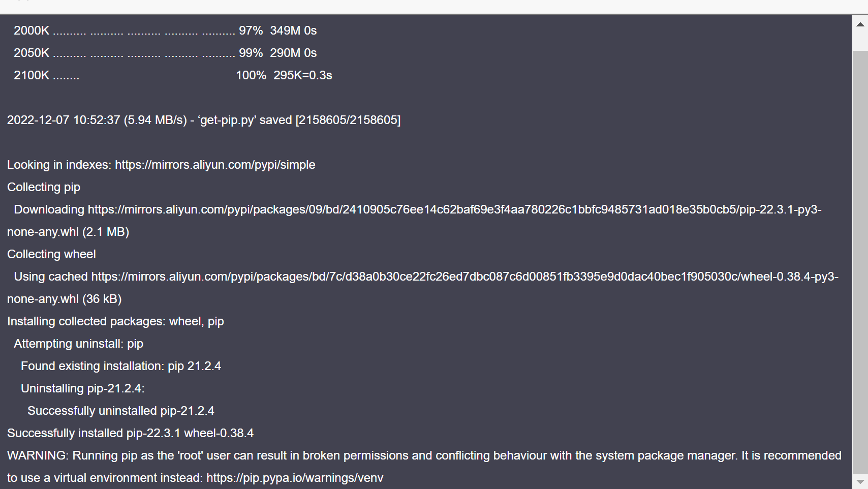Click 'Installing collected packages: wheel, pip' line

click(x=115, y=321)
